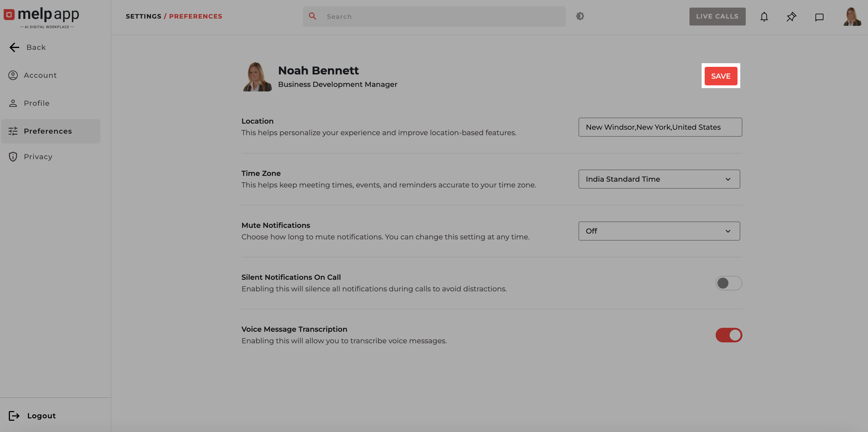Screen dimensions: 868x432
Task: Enable Silent Notifications On Call toggle
Action: point(728,283)
